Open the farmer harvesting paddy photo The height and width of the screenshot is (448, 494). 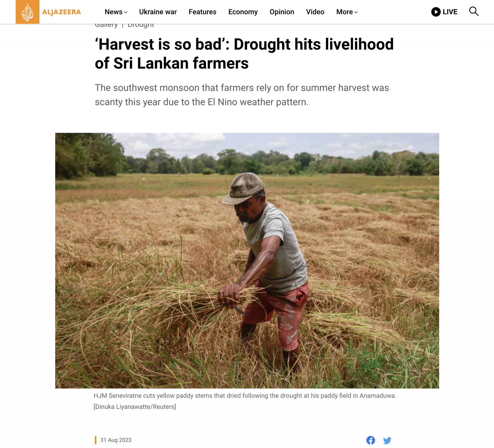pos(247,261)
